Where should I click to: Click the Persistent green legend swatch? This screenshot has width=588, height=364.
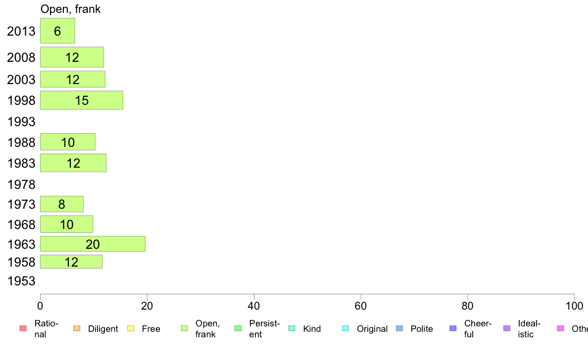pos(238,328)
